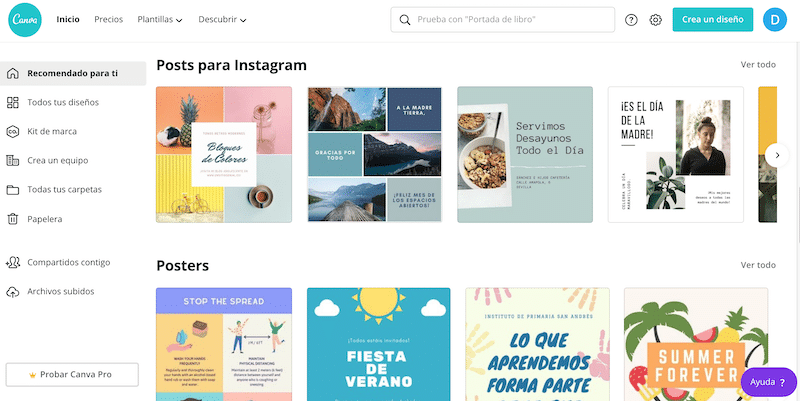
Task: Open the help question mark icon
Action: coord(631,20)
